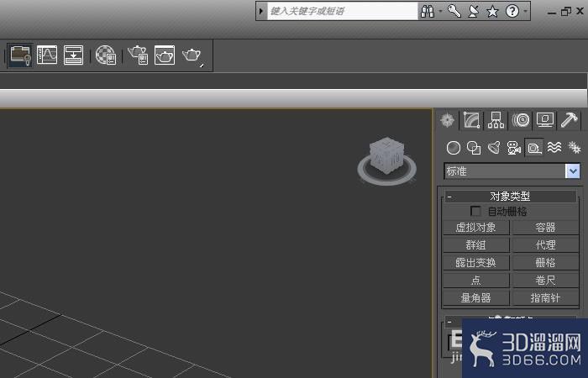
Task: Click the 栅格 button
Action: point(545,262)
